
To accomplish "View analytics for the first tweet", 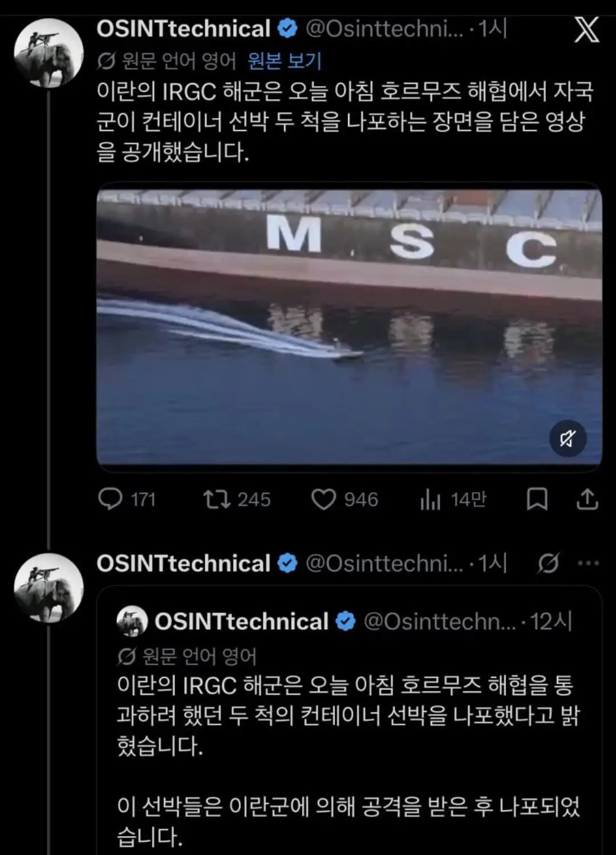I will coord(431,499).
